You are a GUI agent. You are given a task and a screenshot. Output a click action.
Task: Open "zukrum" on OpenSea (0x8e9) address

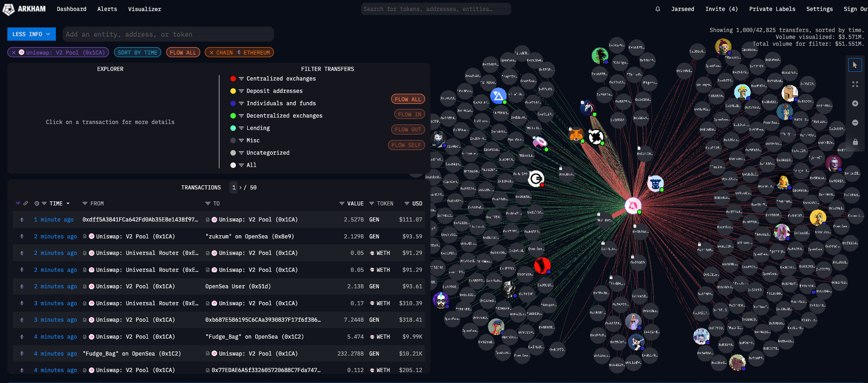(250, 237)
